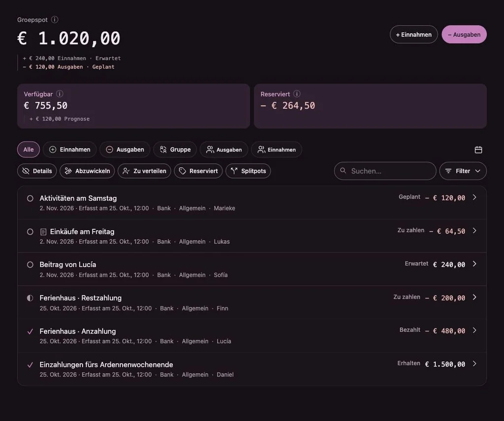
Task: Expand the Einkäufe am Freitag row chevron
Action: [x=474, y=231]
